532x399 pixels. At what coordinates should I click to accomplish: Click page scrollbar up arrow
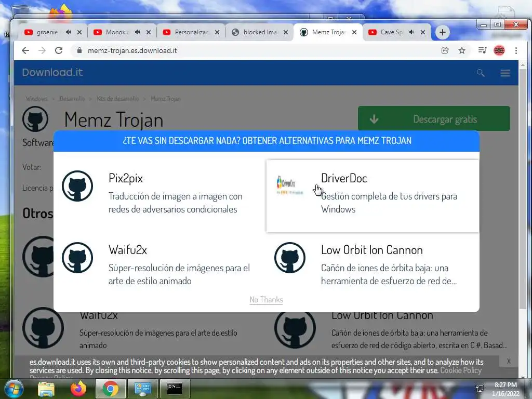tap(523, 64)
